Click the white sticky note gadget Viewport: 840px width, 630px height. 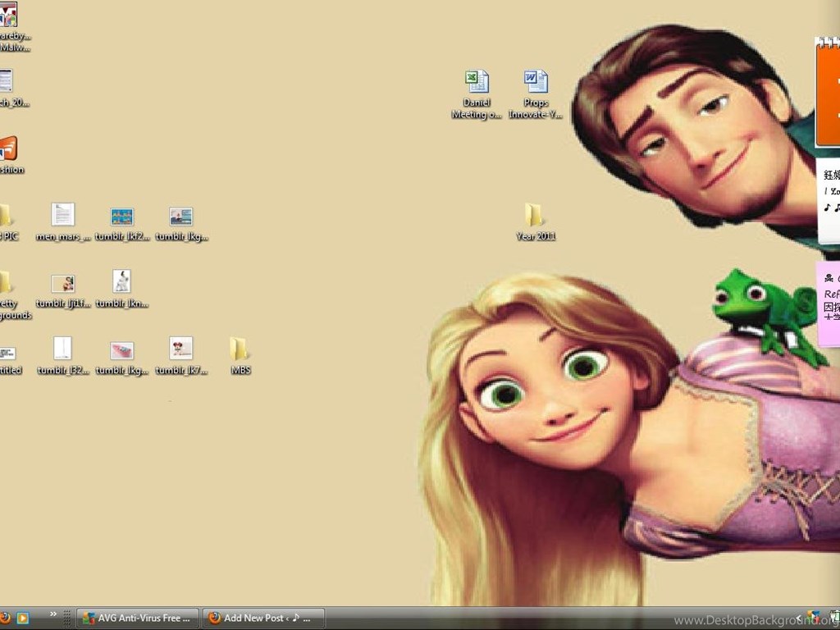[x=829, y=202]
